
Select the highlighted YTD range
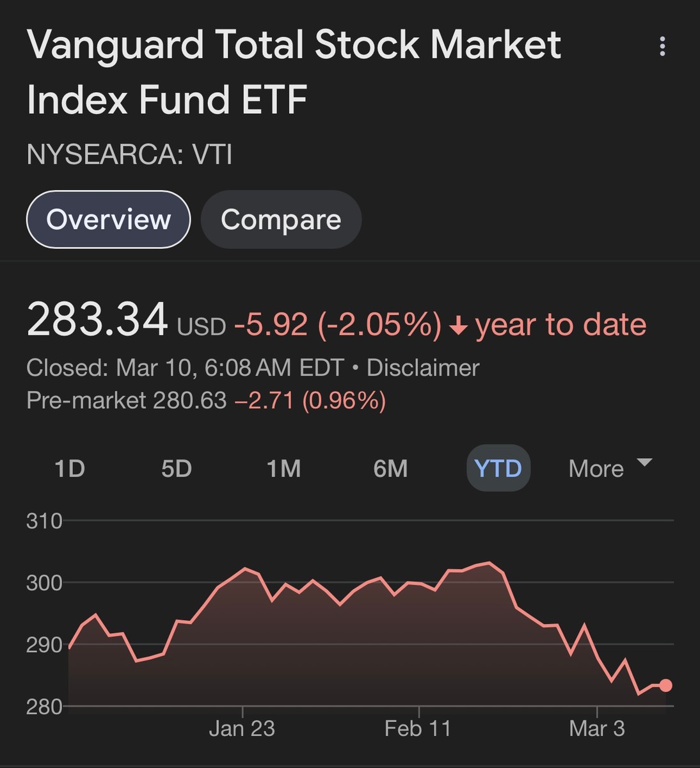[x=498, y=468]
